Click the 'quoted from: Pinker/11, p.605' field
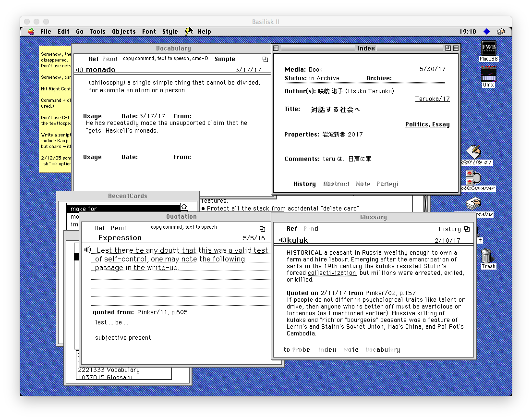Viewport: 532px width, 420px height. (140, 312)
